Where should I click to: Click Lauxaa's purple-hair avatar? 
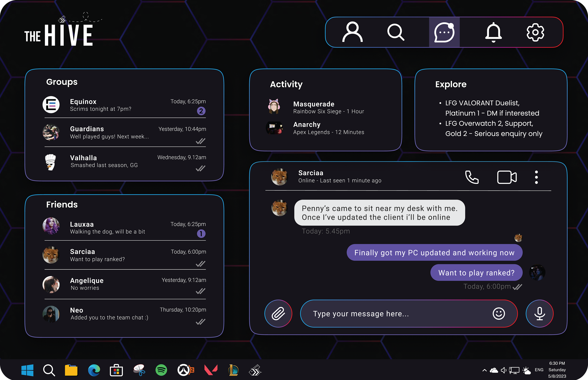tap(51, 226)
